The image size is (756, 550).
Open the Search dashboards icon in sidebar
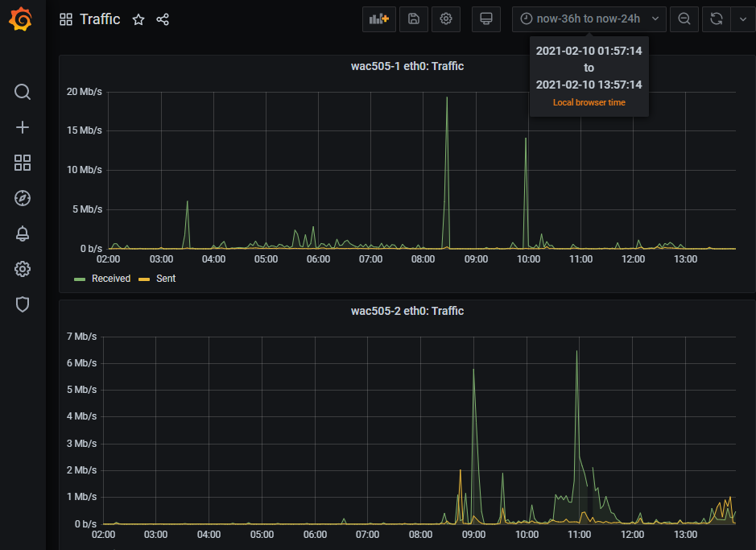point(23,92)
